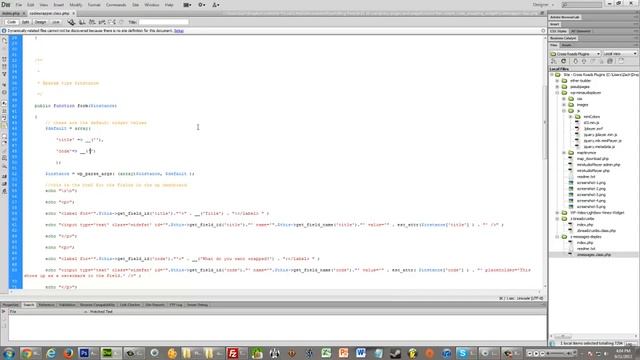Open the Extend Dreamweaver gear dropdown
This screenshot has width=640, height=360.
[x=202, y=5]
